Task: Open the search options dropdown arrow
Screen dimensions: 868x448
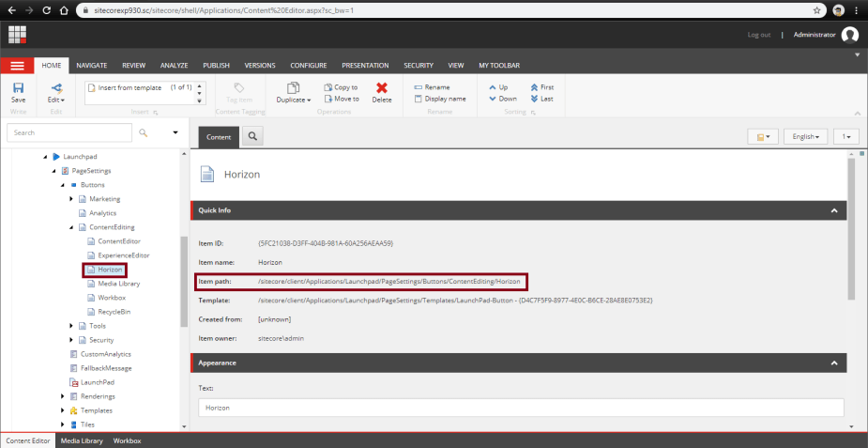Action: coord(175,133)
